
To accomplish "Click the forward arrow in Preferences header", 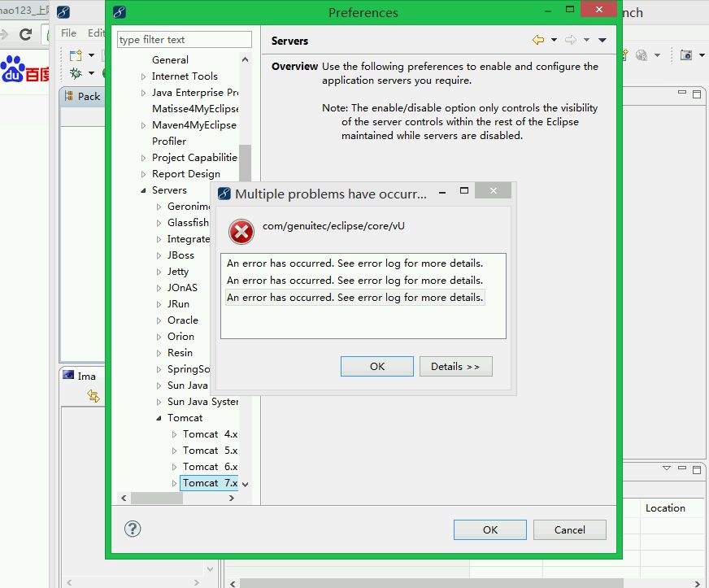I will 571,40.
